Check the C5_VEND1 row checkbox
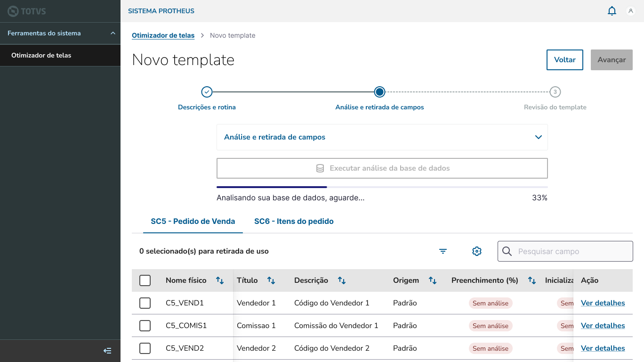The height and width of the screenshot is (362, 644). pyautogui.click(x=145, y=303)
